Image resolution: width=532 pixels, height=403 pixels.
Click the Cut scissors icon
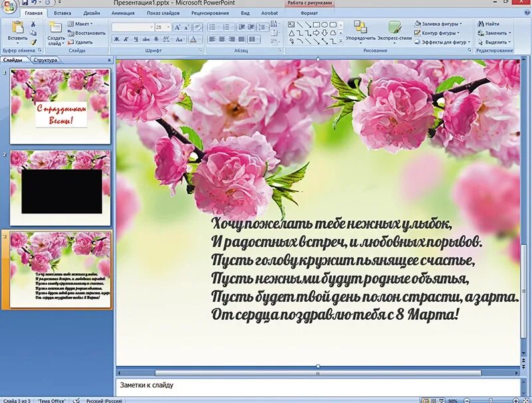pos(33,24)
